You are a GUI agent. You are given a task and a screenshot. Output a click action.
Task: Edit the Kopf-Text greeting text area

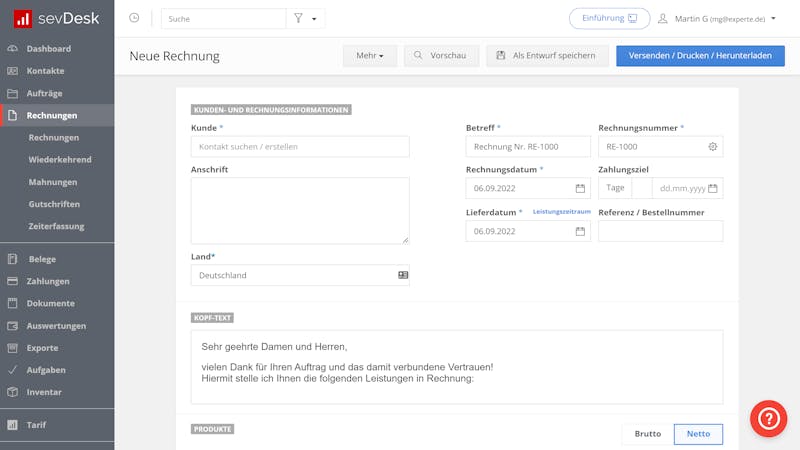click(457, 367)
